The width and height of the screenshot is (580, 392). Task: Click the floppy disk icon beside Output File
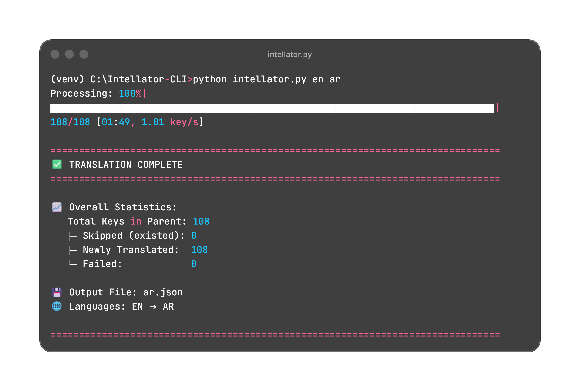pos(56,292)
